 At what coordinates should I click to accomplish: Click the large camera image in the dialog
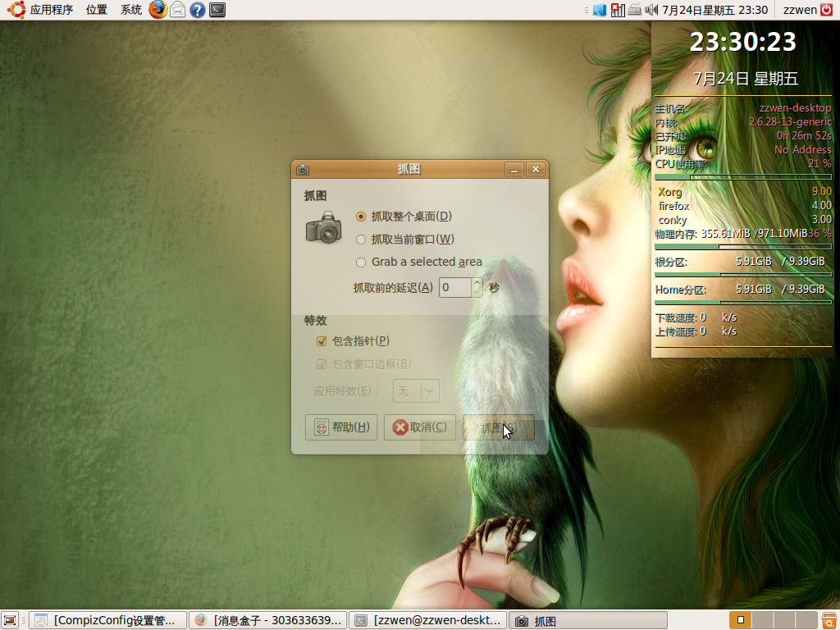(323, 227)
